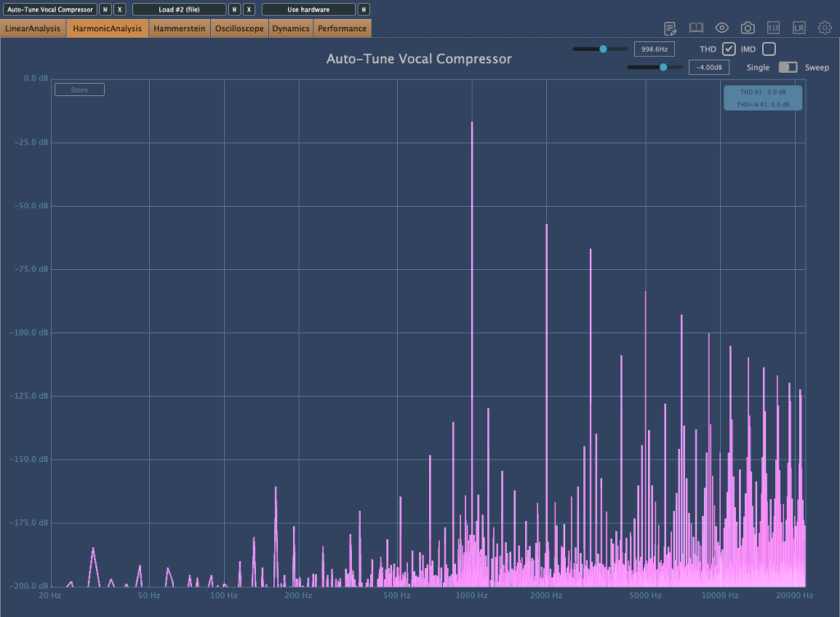Image resolution: width=840 pixels, height=617 pixels.
Task: Click the LR channel icon
Action: 799,28
